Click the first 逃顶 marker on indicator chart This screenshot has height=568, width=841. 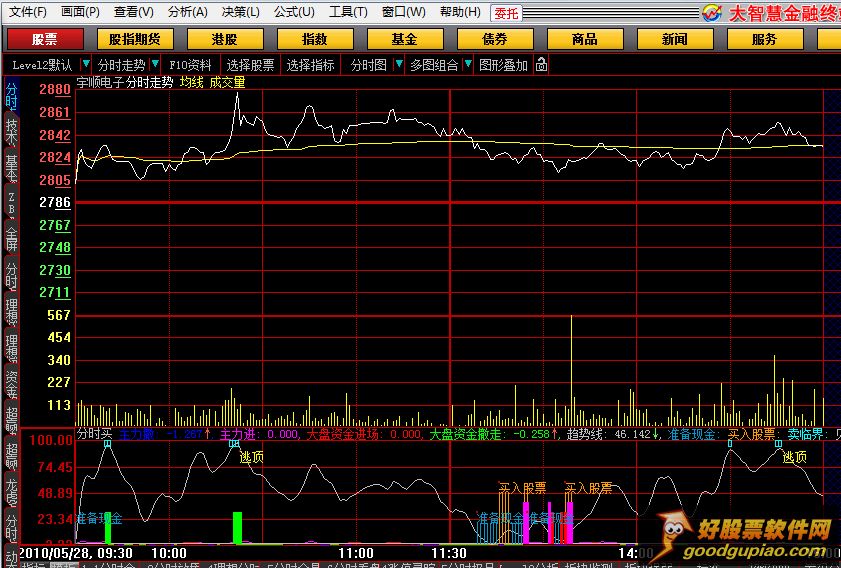(251, 457)
